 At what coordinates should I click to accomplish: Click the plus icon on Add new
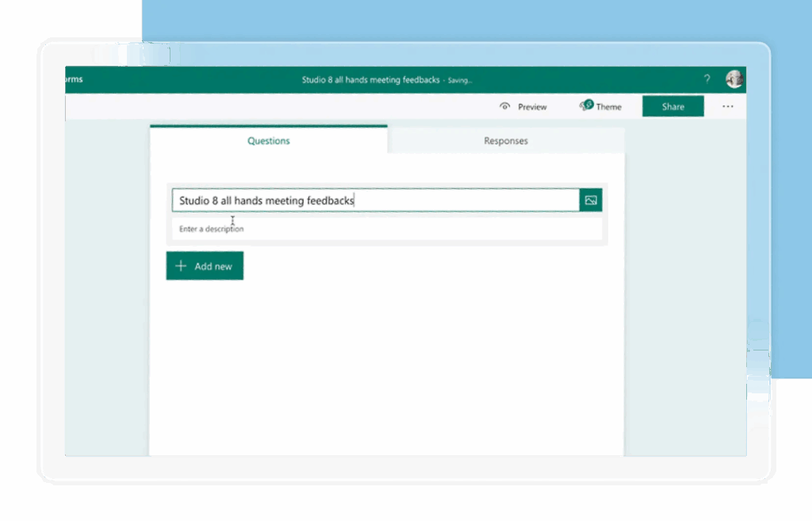click(181, 266)
